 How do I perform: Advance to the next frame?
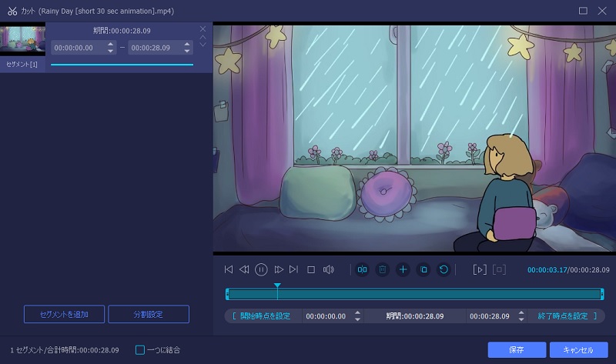279,269
